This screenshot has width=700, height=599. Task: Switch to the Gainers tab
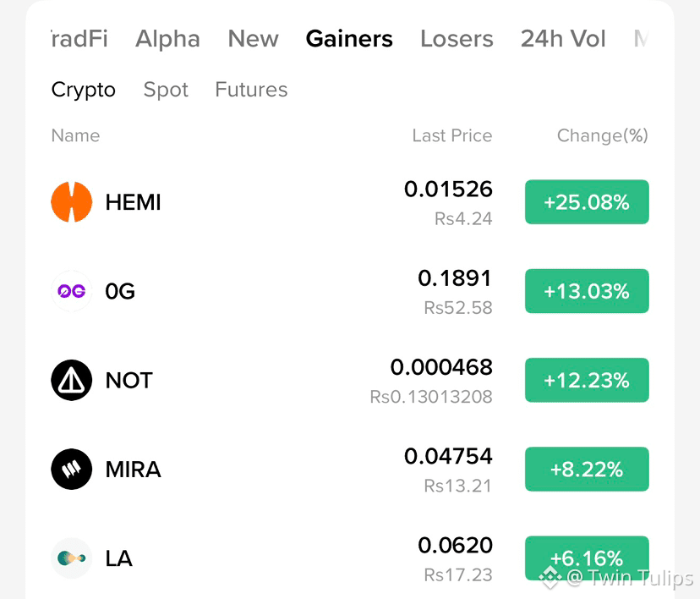click(349, 39)
